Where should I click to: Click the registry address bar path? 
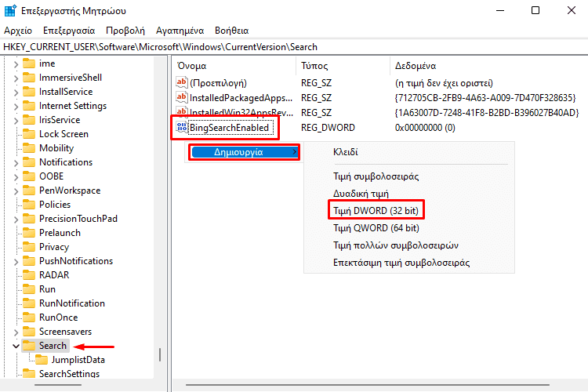160,47
